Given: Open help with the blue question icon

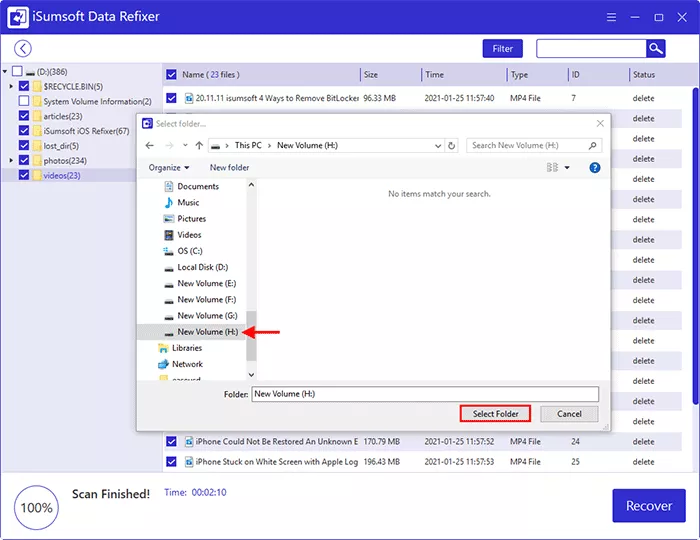Looking at the screenshot, I should point(595,168).
